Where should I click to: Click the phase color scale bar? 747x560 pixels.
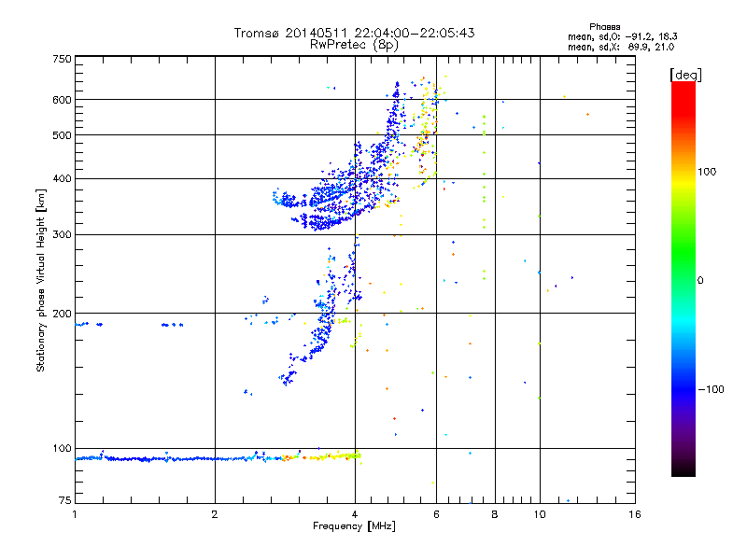[x=684, y=278]
